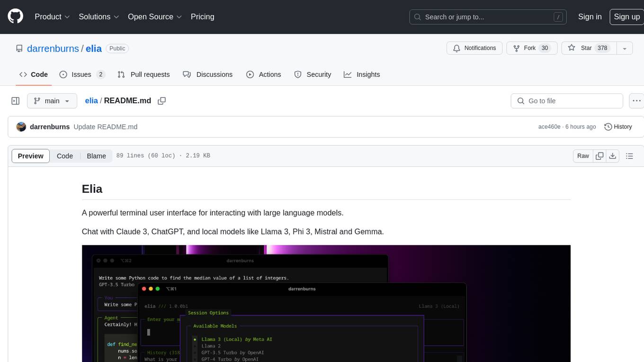
Task: Open the fork count badge showing 30
Action: [545, 48]
